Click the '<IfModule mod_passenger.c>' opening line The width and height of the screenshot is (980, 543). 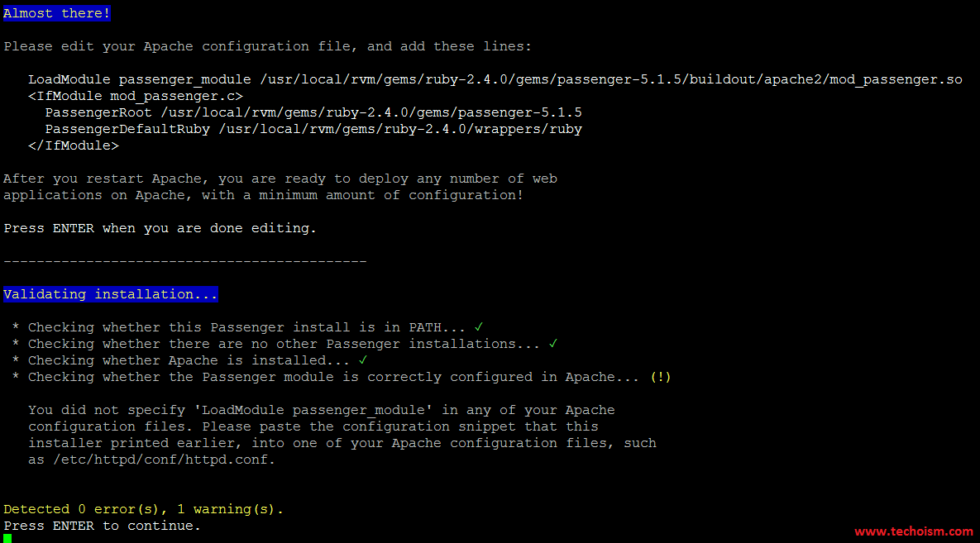pos(136,96)
